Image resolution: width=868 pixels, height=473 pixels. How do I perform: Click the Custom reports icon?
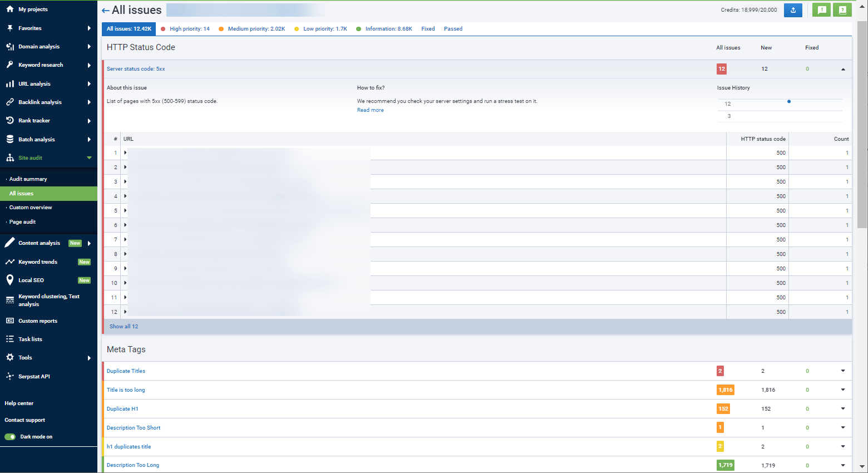click(9, 321)
